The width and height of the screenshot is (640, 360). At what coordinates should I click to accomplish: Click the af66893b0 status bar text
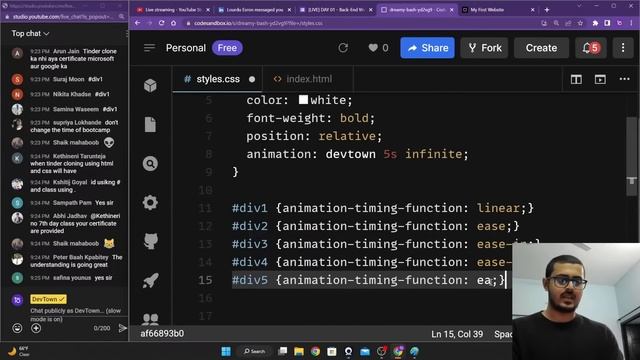162,334
